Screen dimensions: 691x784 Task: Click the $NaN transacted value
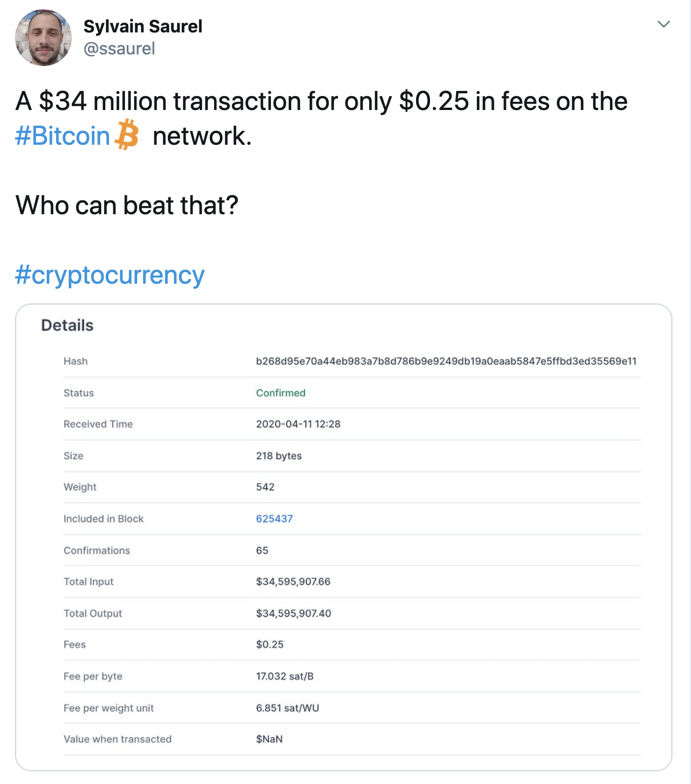269,739
